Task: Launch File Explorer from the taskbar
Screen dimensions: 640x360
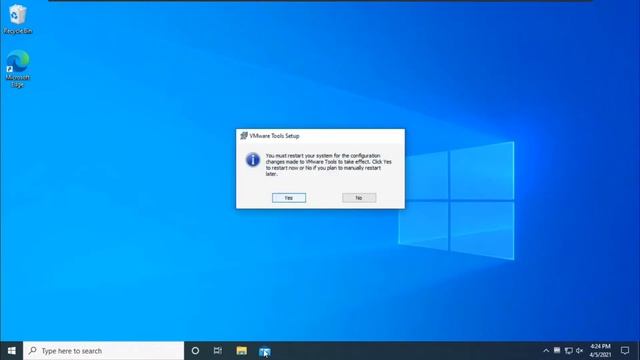Action: [x=242, y=351]
